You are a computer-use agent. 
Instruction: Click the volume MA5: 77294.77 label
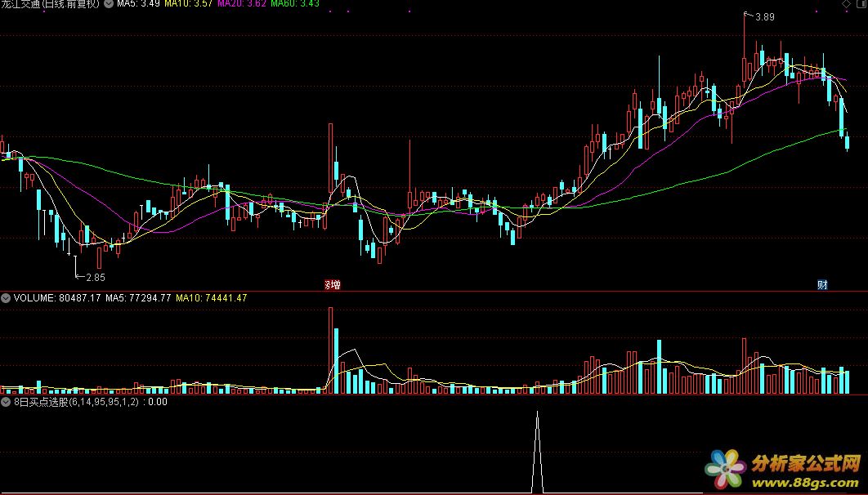pos(138,298)
